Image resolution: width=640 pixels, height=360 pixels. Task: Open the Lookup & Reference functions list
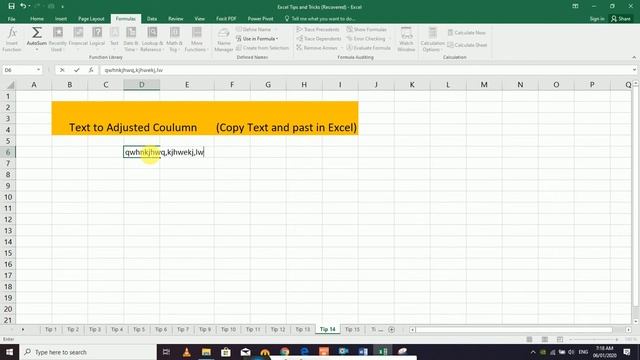pos(152,39)
